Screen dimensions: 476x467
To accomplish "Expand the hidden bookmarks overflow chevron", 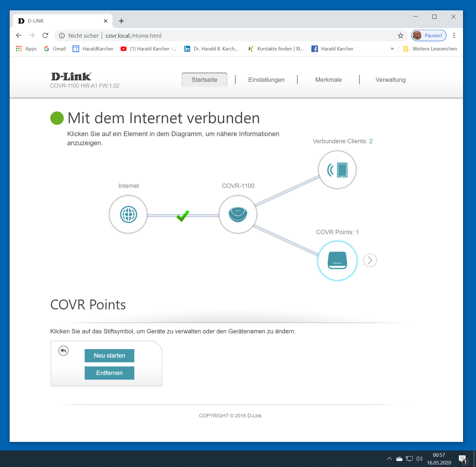I will click(x=392, y=49).
